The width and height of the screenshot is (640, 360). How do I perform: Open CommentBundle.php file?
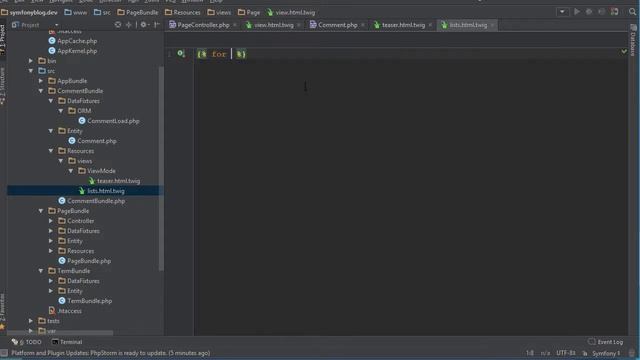coord(96,201)
